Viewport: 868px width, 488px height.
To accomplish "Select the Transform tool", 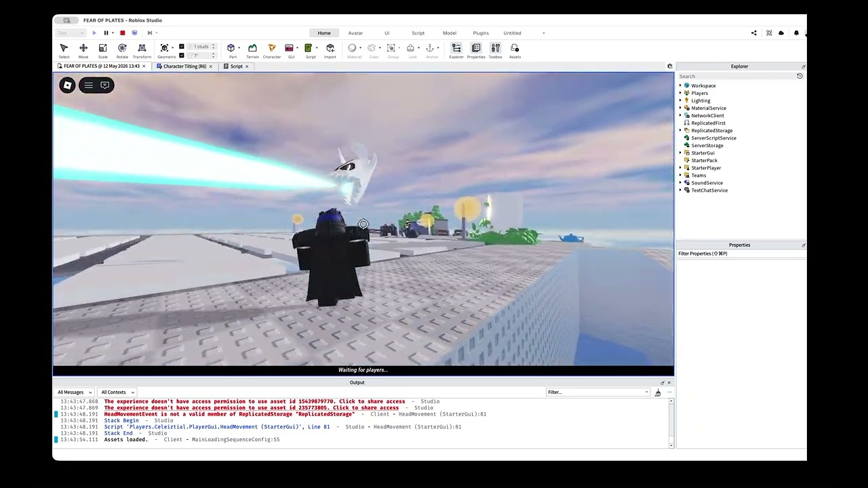I will pyautogui.click(x=142, y=51).
